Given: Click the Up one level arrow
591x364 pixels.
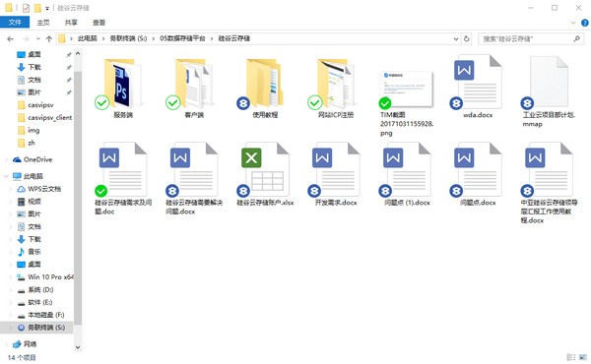Looking at the screenshot, I should click(49, 38).
